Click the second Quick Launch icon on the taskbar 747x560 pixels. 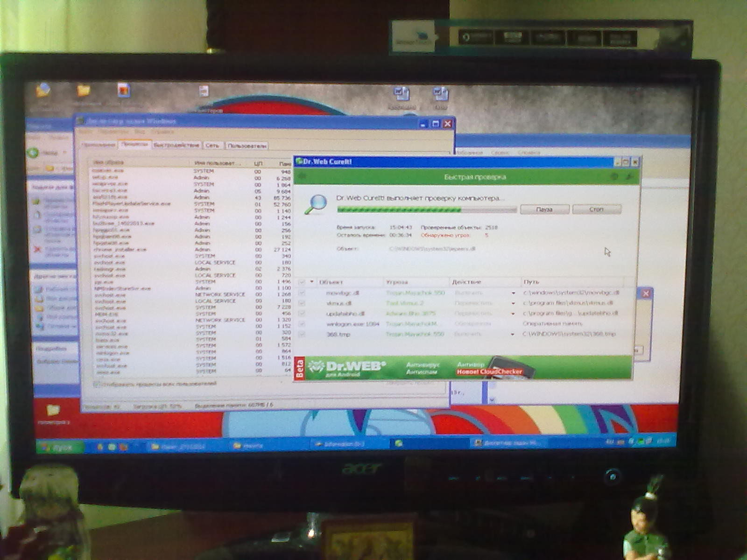(112, 447)
